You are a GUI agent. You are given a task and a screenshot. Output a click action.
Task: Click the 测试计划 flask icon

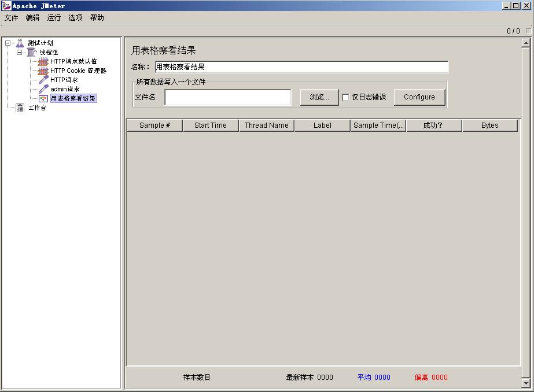tap(20, 43)
